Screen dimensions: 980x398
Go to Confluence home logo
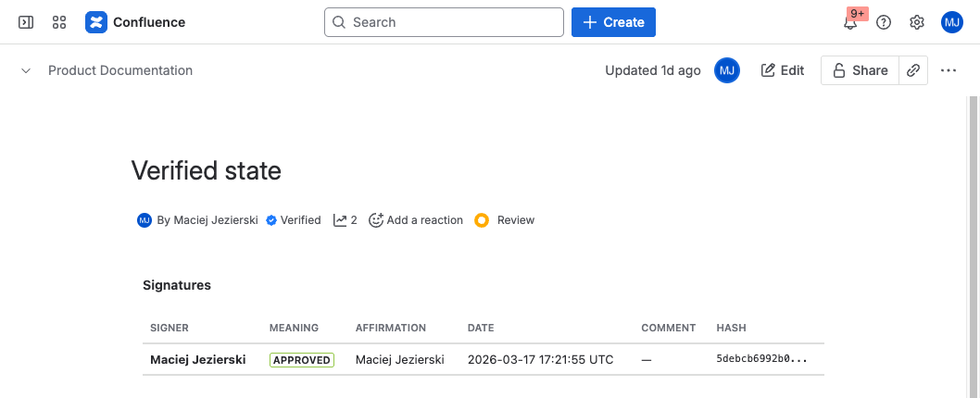point(135,22)
